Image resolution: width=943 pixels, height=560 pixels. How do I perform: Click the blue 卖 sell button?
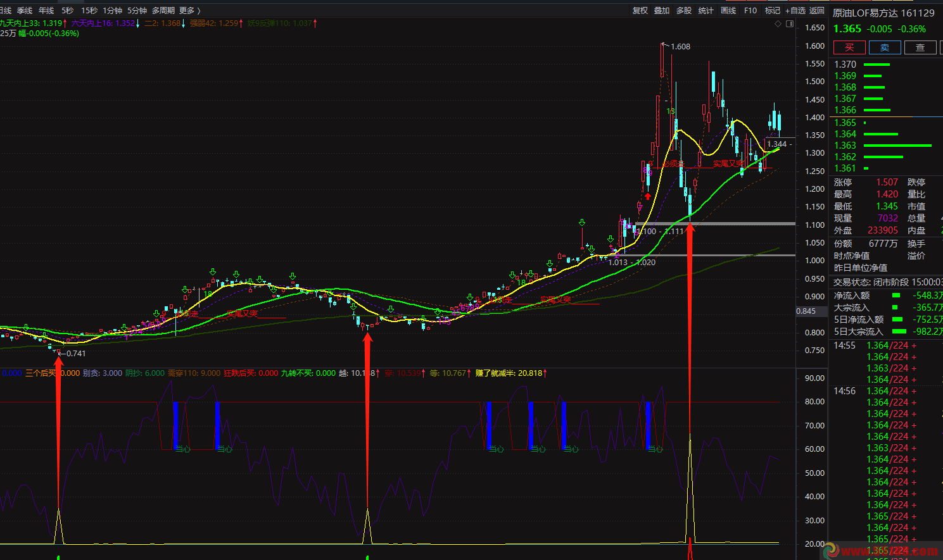point(885,47)
